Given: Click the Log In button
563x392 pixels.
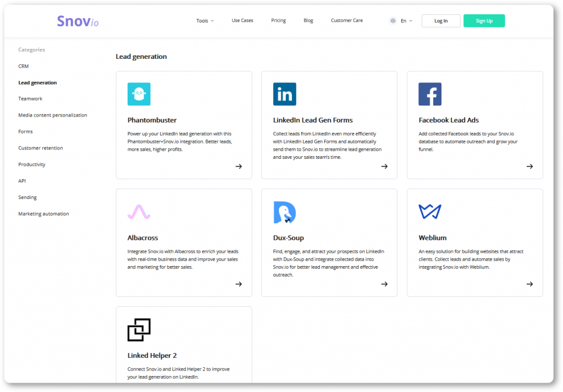Looking at the screenshot, I should pyautogui.click(x=441, y=21).
